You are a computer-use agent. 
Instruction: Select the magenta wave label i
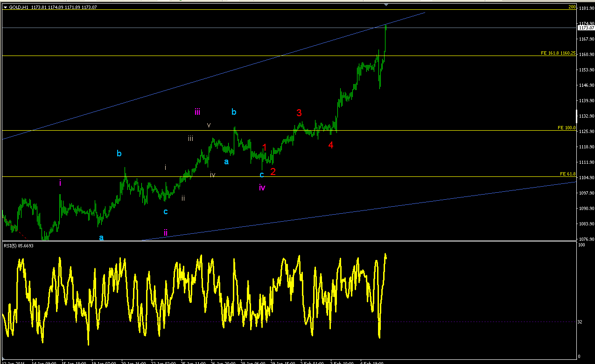click(x=60, y=182)
